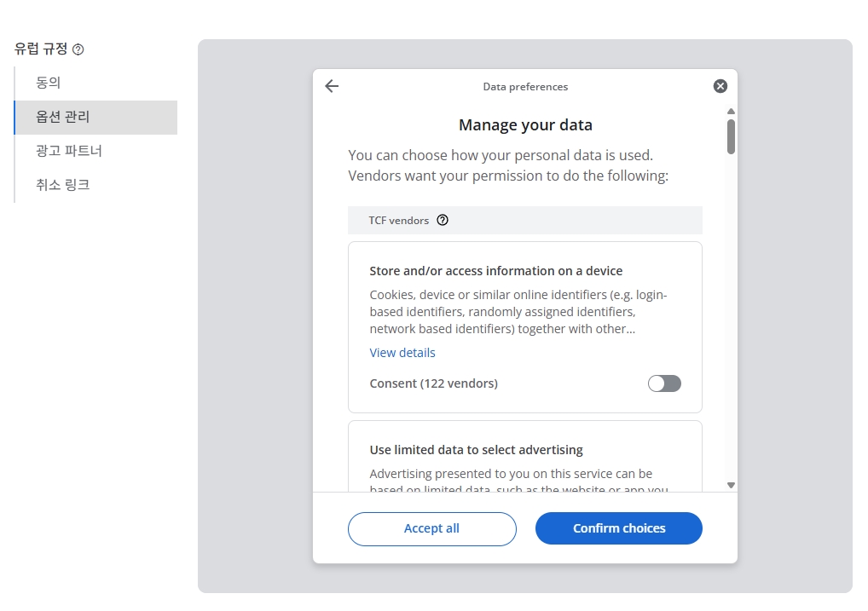Open View details for device information storage

(x=402, y=352)
